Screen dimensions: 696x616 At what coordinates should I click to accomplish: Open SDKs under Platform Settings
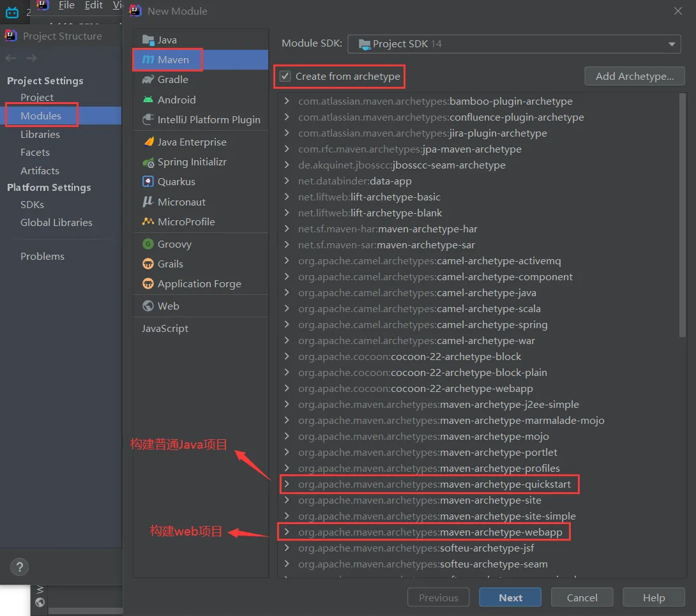coord(32,205)
